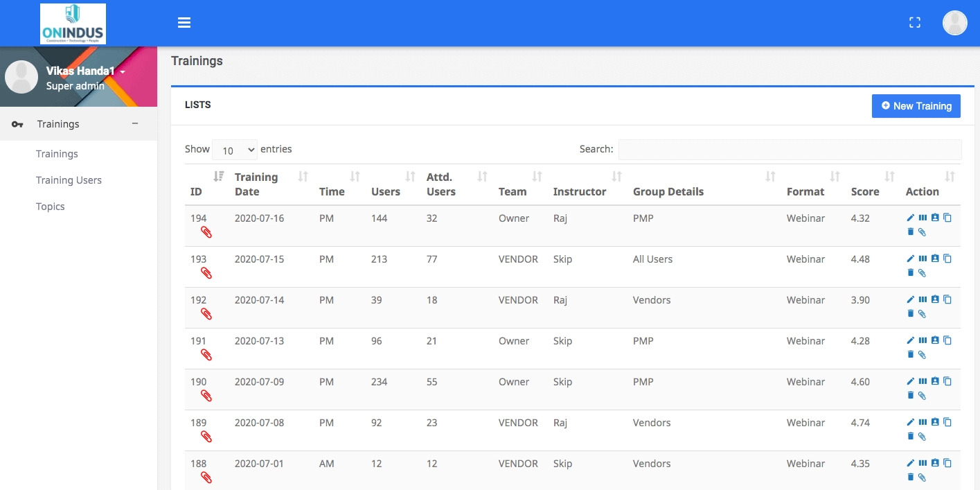Click the blue paperclip action icon for training 189

922,437
